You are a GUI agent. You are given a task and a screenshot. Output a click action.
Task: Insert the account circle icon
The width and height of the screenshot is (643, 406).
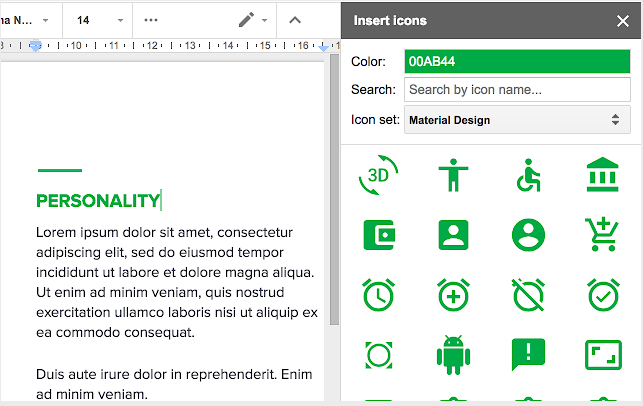tap(528, 235)
